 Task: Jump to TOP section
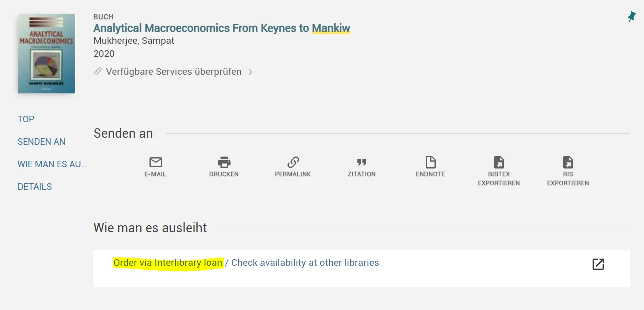pyautogui.click(x=26, y=119)
